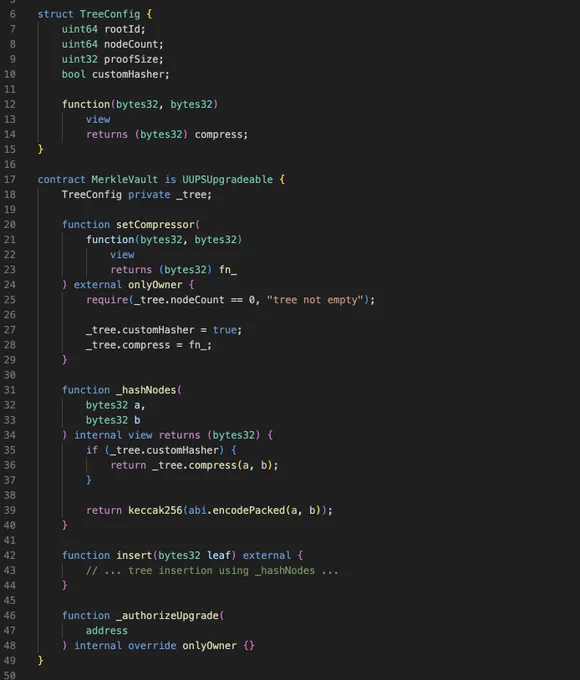Image resolution: width=580 pixels, height=680 pixels.
Task: Click the rootId field name
Action: coord(122,29)
